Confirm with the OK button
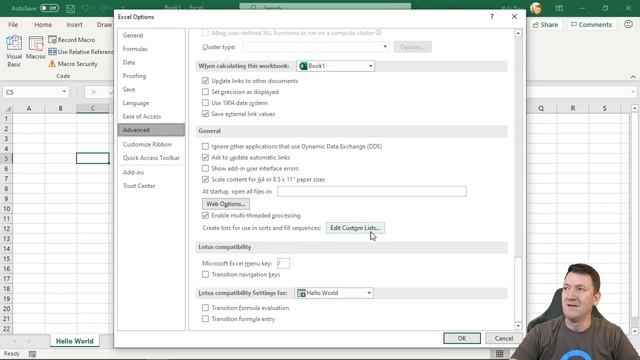The width and height of the screenshot is (640, 360). click(462, 338)
